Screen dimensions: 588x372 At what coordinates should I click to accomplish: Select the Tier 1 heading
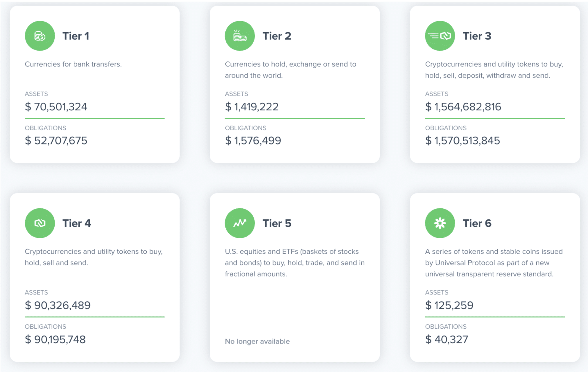tap(76, 36)
